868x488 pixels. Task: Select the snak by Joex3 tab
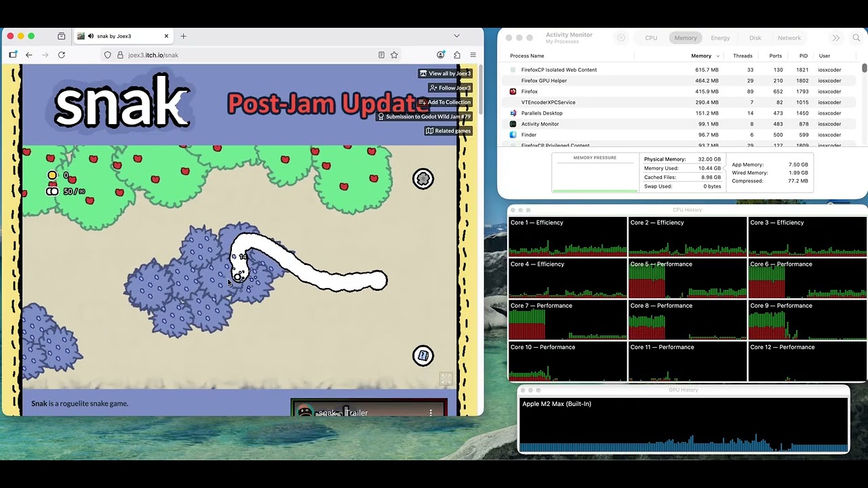pos(123,36)
